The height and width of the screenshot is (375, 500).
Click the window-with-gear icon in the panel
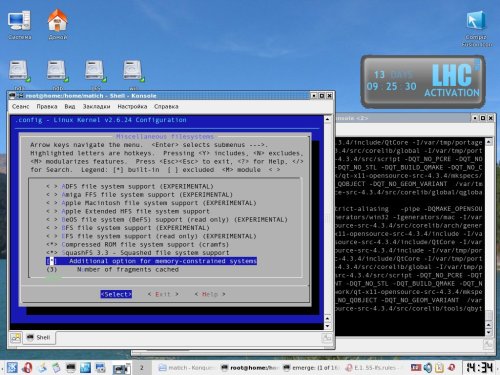[100, 368]
